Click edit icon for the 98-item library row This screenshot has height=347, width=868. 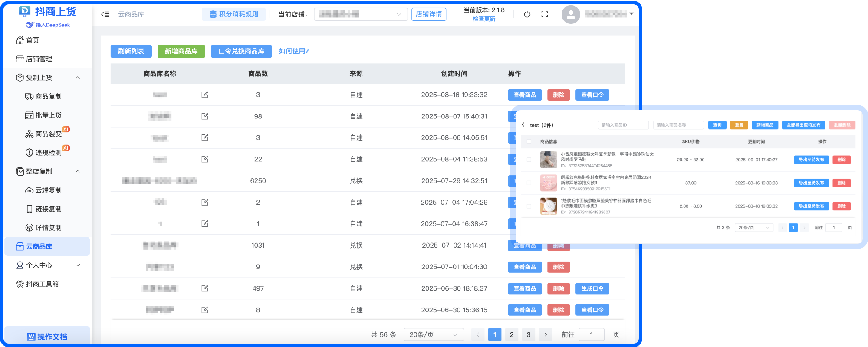[x=205, y=116]
